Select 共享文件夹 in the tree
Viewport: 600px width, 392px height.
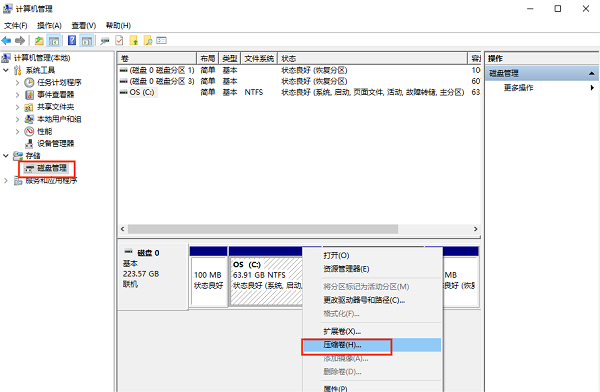(x=55, y=107)
